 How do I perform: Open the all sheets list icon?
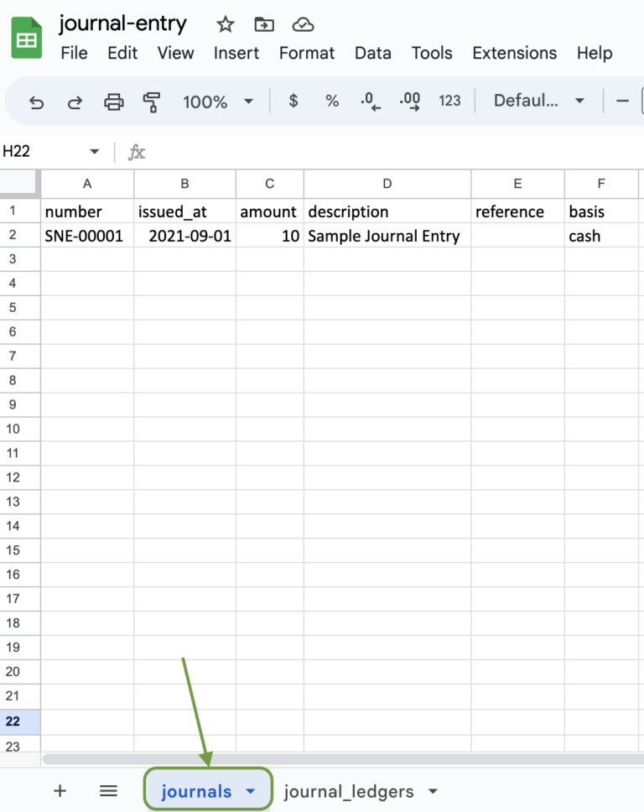click(108, 790)
